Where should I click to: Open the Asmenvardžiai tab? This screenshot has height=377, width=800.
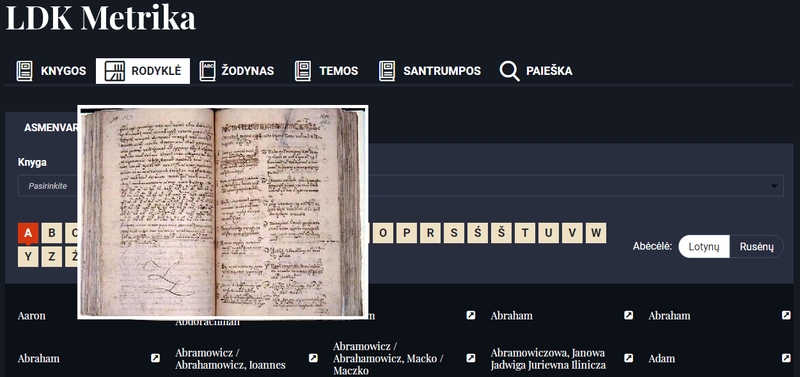pyautogui.click(x=51, y=128)
